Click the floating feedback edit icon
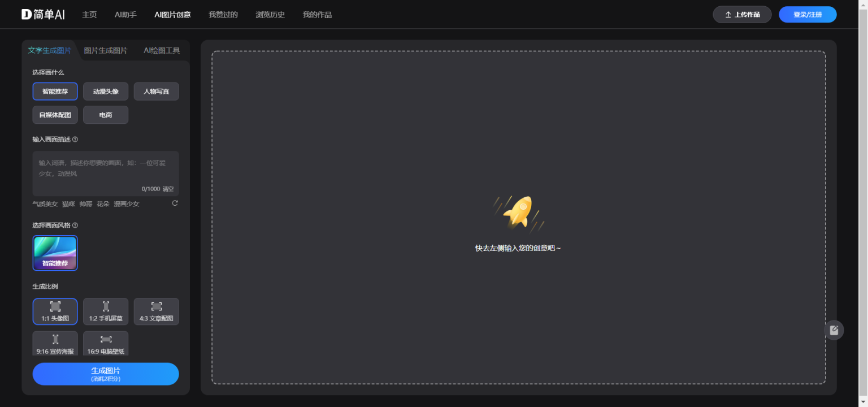This screenshot has width=868, height=407. tap(834, 330)
